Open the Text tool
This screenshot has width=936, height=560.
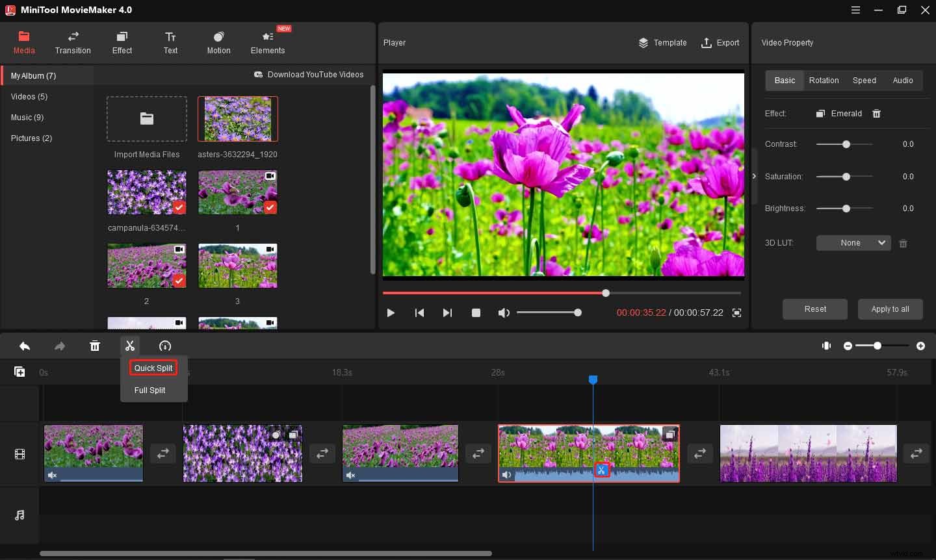click(170, 42)
